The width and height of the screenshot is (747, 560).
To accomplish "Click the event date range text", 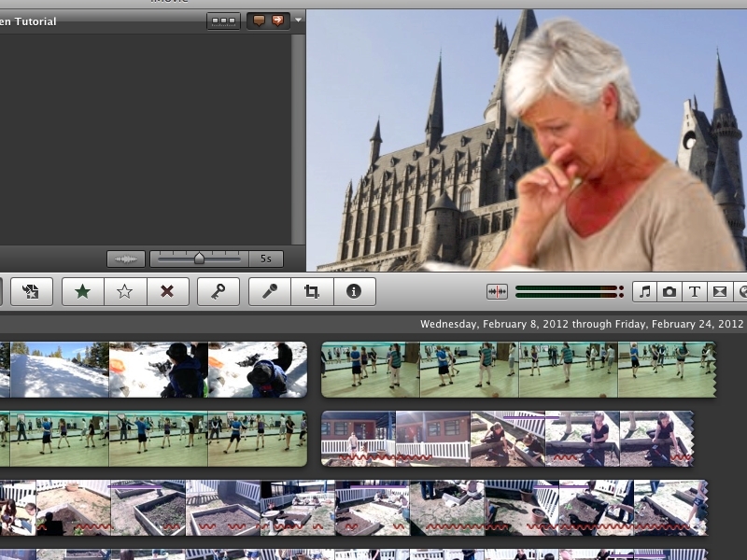I will [x=581, y=324].
